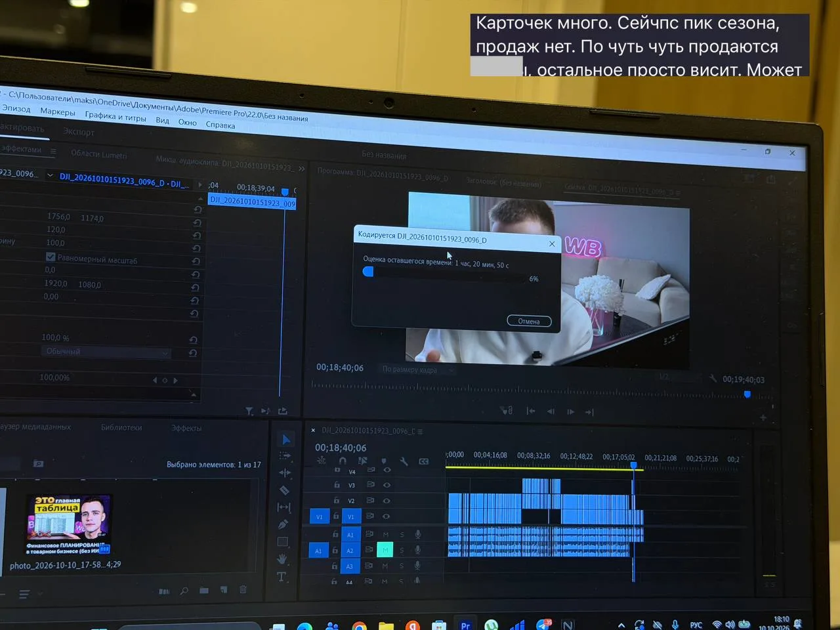
Task: Switch to the Экспорт tab
Action: pyautogui.click(x=79, y=132)
